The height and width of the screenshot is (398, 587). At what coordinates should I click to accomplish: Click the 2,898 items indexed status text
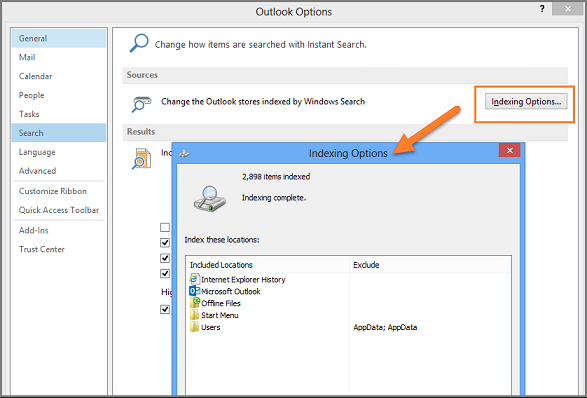coord(276,177)
